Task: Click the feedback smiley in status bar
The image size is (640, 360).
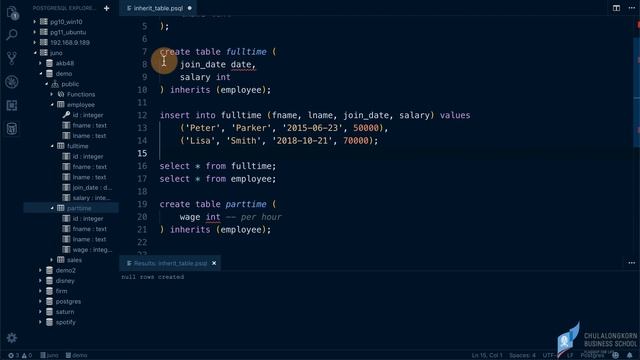Action: (x=616, y=355)
